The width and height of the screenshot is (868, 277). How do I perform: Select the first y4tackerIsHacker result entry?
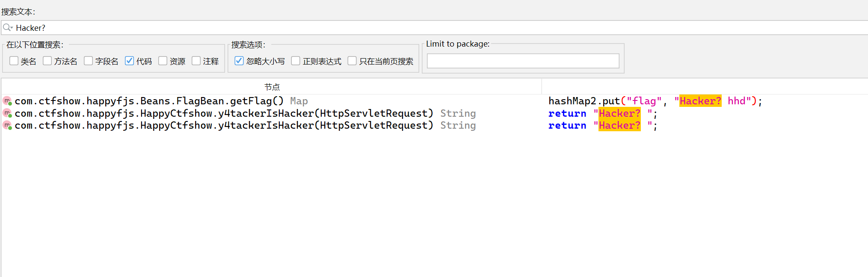(223, 113)
